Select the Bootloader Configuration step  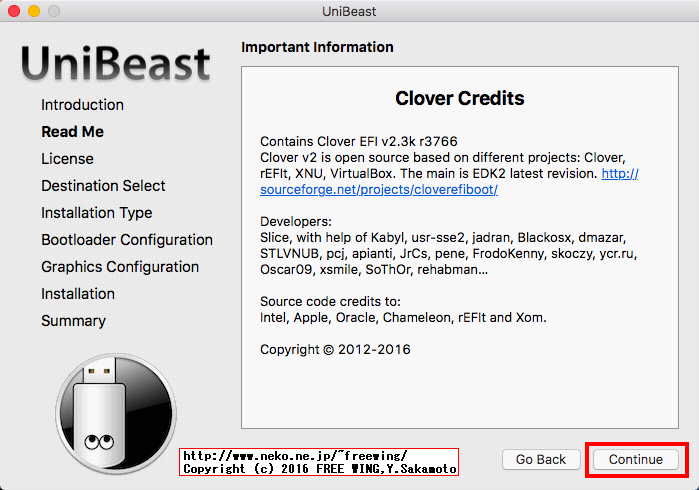127,240
